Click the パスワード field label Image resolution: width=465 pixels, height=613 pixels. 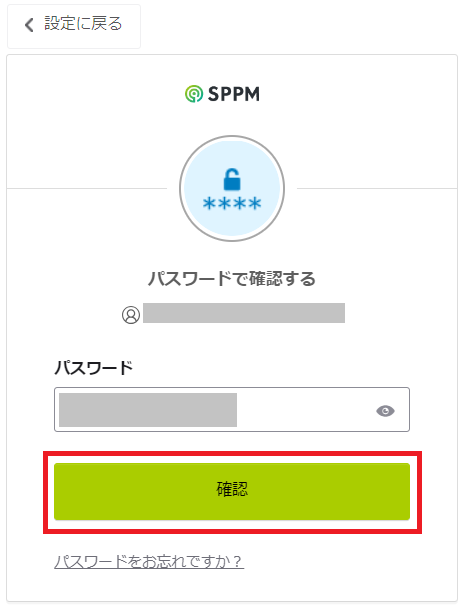[93, 368]
